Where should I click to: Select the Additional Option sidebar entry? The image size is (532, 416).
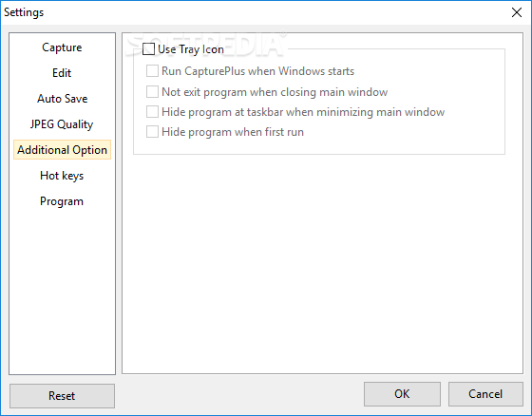point(62,150)
